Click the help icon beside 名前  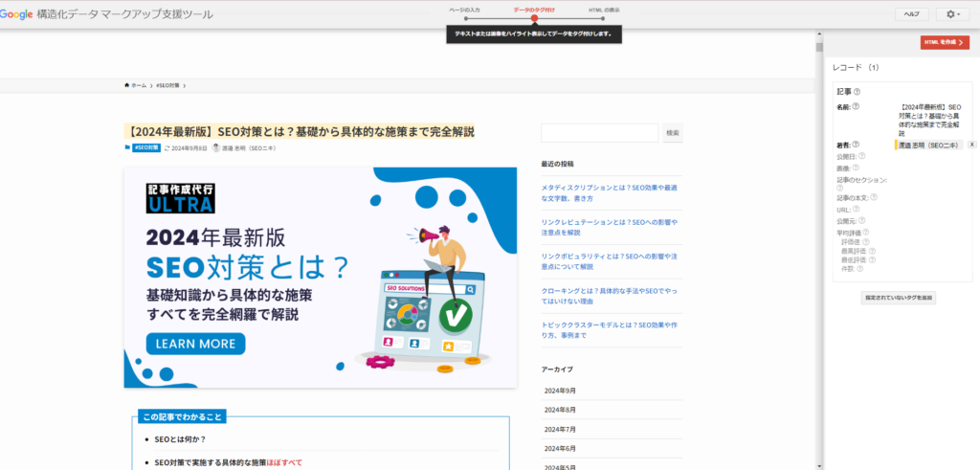pos(856,107)
